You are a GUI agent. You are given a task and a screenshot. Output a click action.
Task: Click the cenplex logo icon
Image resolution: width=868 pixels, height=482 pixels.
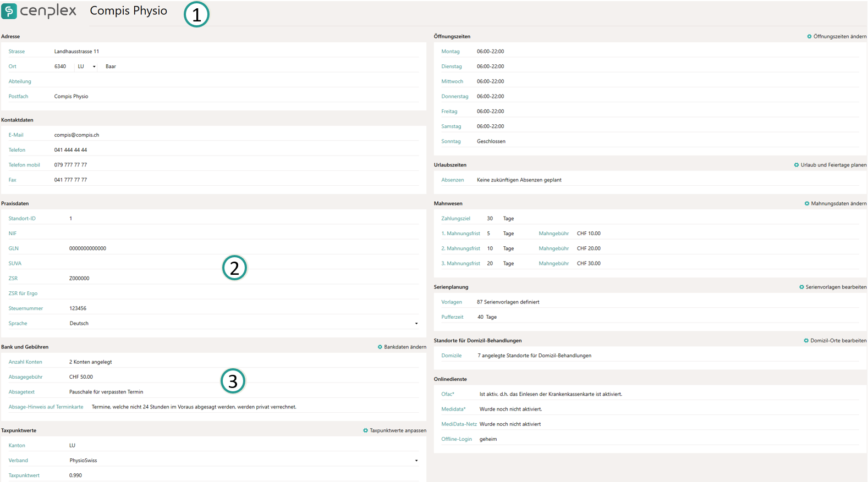click(x=9, y=12)
